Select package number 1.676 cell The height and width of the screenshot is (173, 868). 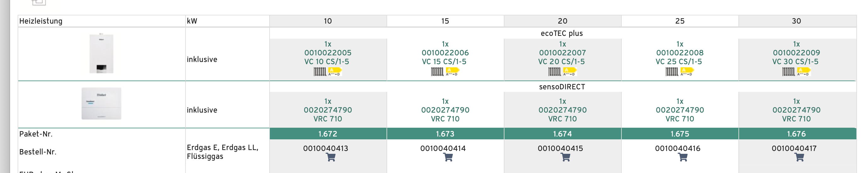pyautogui.click(x=797, y=134)
